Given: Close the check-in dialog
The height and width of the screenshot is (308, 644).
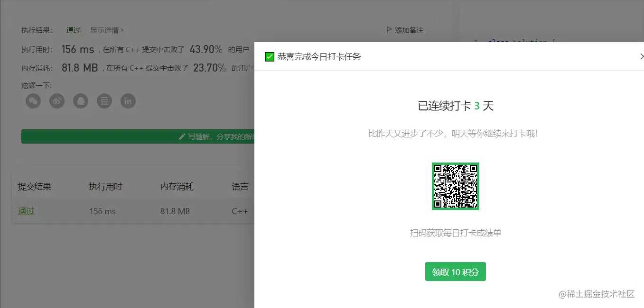Looking at the screenshot, I should pos(642,56).
